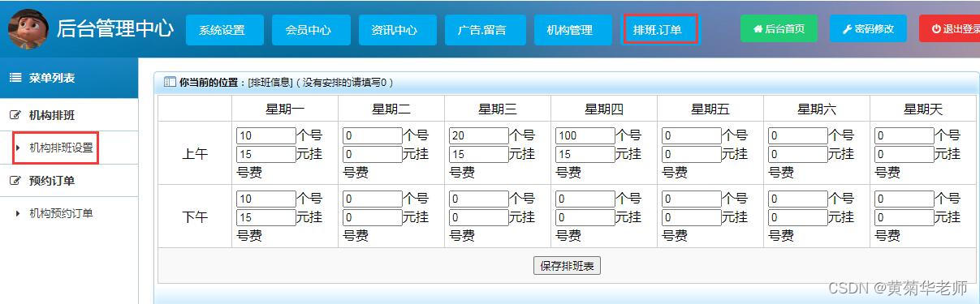Click 后台管理中心 title text
This screenshot has height=304, width=980.
pos(114,29)
